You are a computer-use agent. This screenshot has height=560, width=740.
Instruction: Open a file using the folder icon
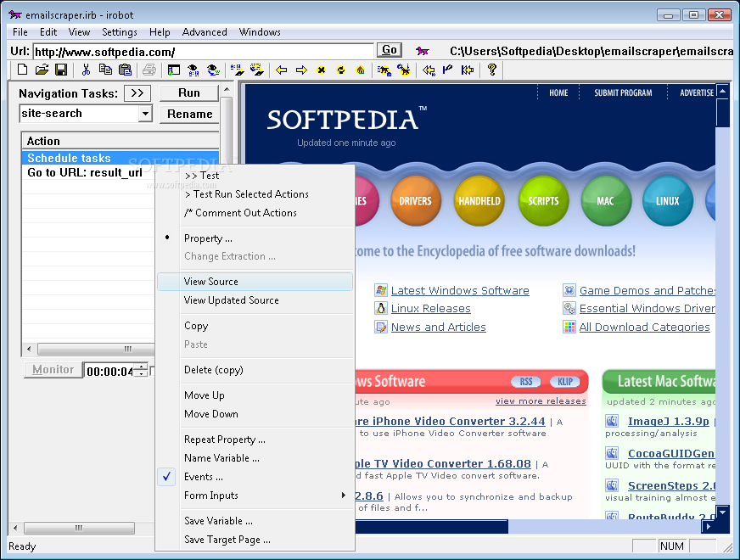[42, 70]
